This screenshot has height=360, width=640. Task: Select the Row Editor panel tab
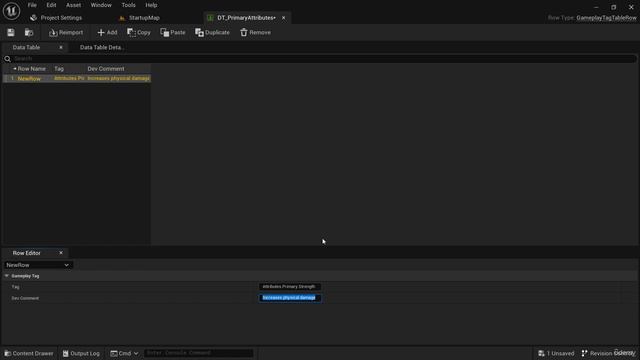point(27,253)
